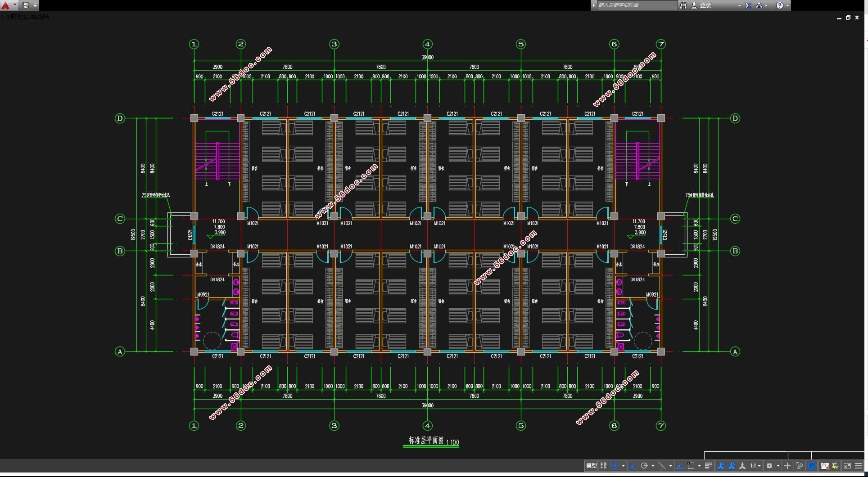Open polar tracking angle dropdown

click(x=653, y=466)
